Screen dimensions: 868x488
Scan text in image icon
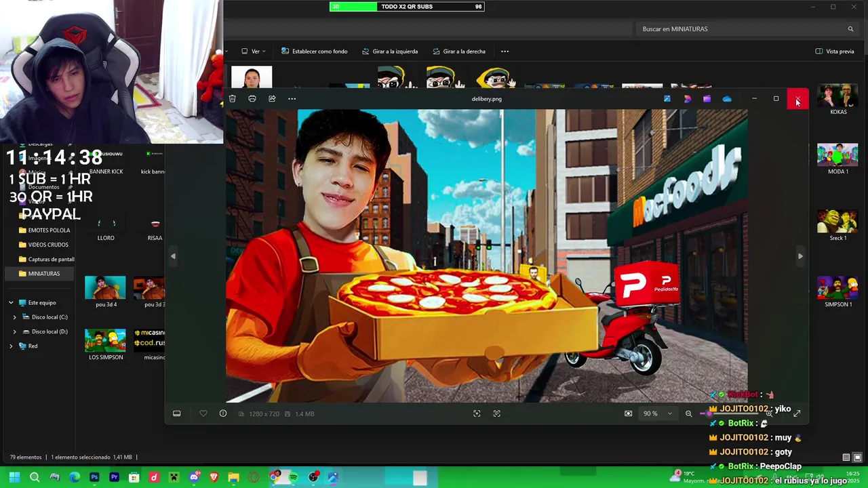[x=496, y=413]
